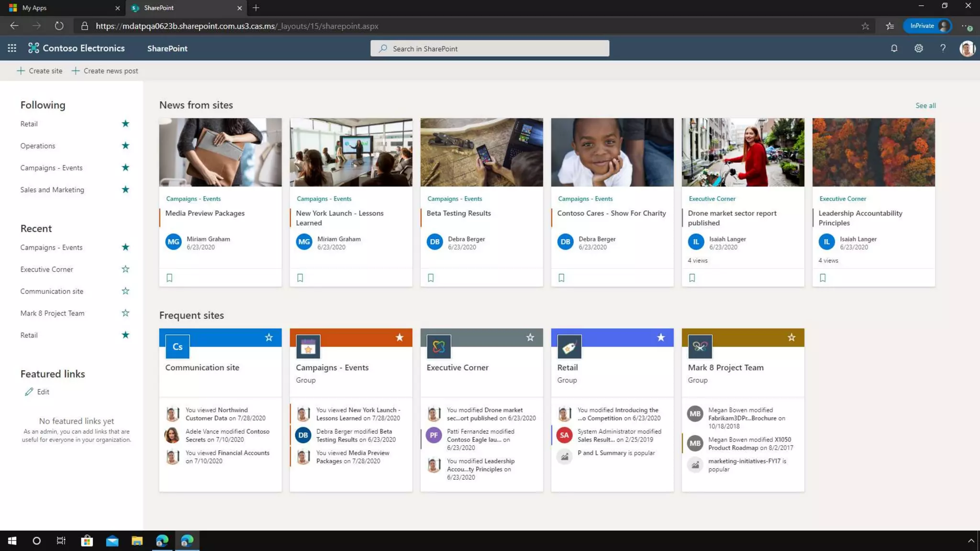Viewport: 980px width, 551px height.
Task: Click the Search in SharePoint box
Action: tap(490, 49)
